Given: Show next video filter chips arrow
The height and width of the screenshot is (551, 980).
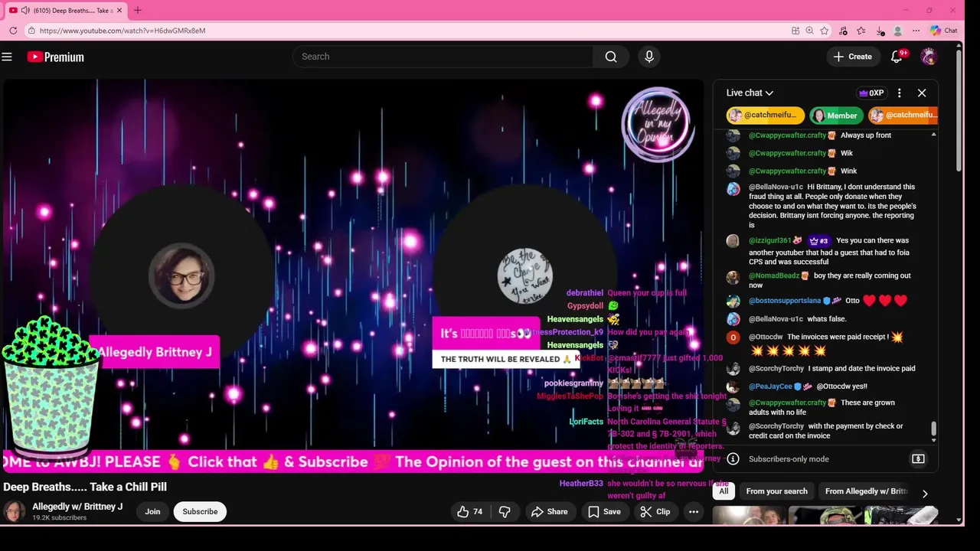Looking at the screenshot, I should (x=924, y=494).
